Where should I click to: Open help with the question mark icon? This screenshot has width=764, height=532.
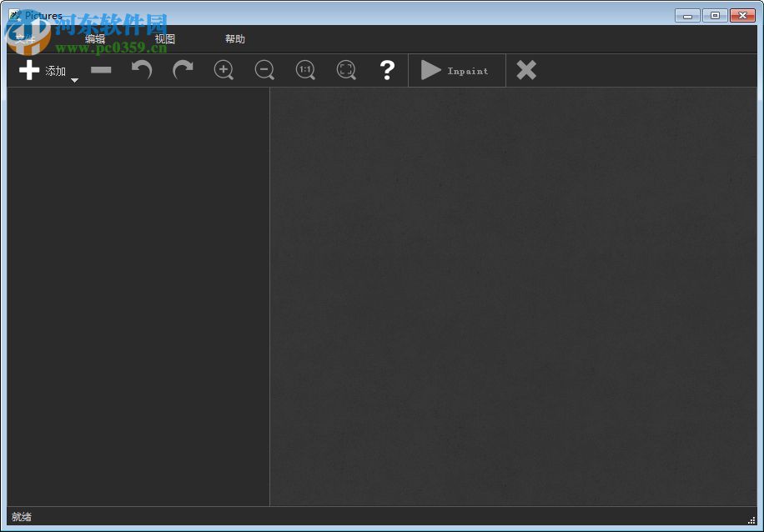coord(387,71)
